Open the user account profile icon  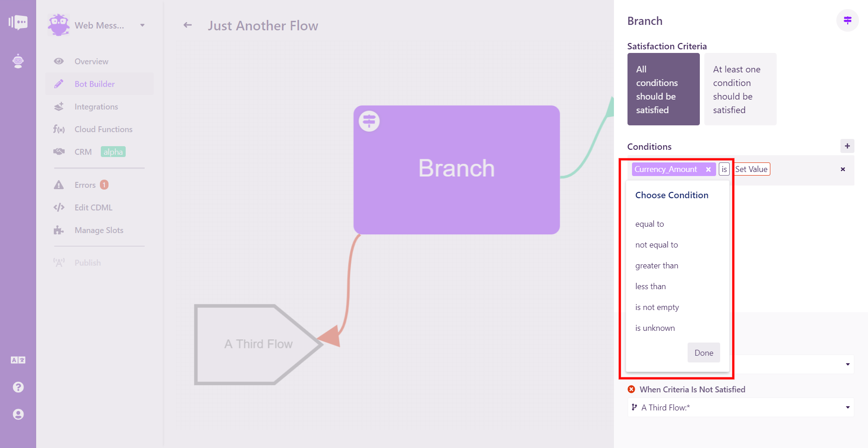[18, 415]
